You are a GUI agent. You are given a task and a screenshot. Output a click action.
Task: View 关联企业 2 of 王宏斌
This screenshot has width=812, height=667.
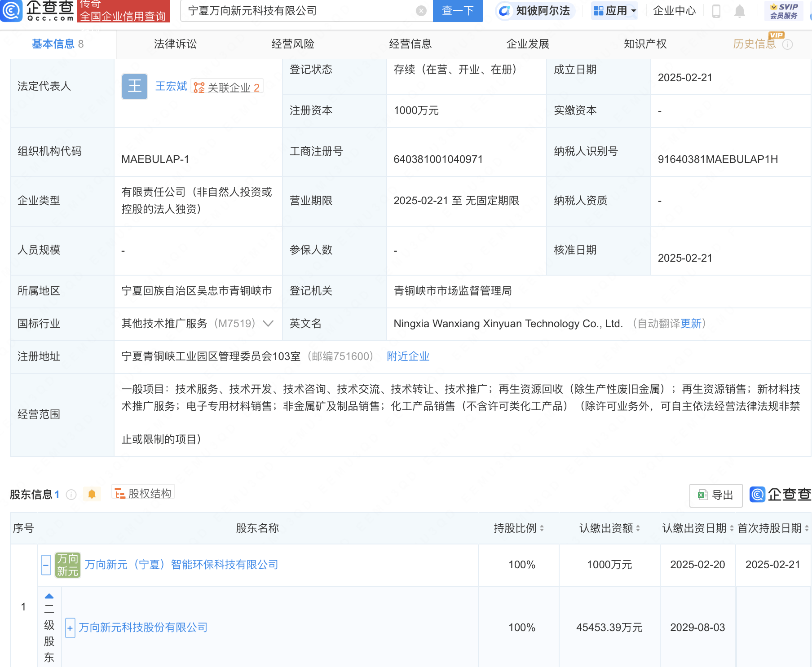click(227, 87)
